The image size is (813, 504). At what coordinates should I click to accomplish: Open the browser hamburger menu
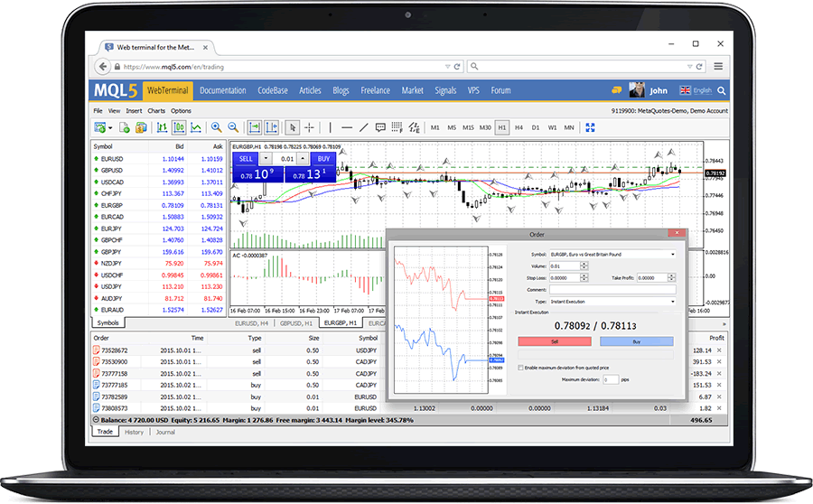tap(718, 66)
